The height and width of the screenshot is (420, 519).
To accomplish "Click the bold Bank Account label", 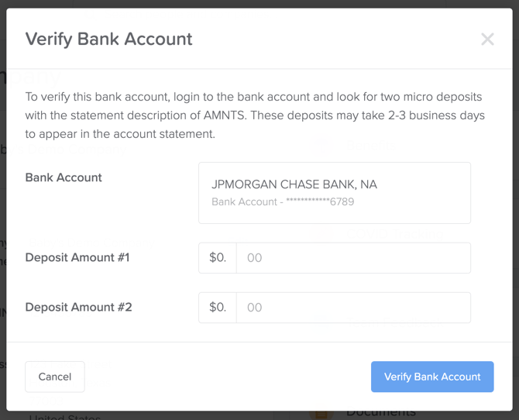I will point(64,177).
